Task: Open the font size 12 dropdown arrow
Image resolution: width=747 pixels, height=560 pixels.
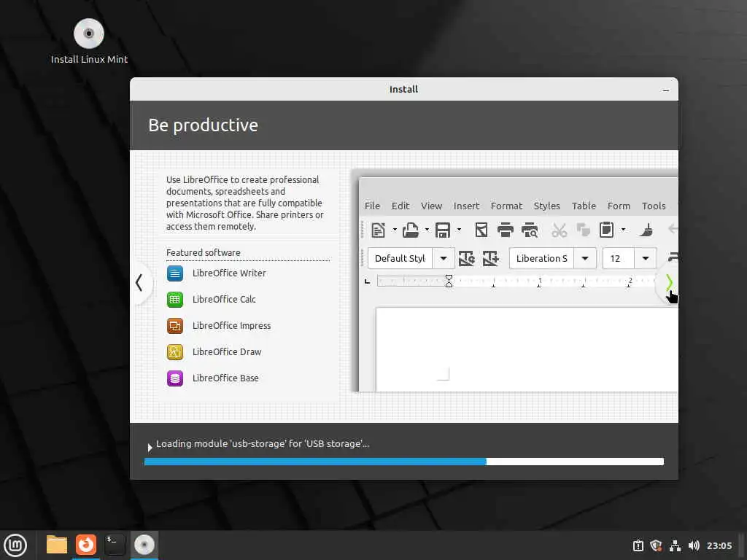Action: [x=646, y=259]
